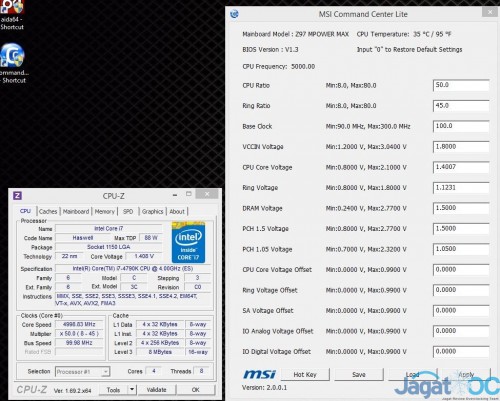The width and height of the screenshot is (500, 401).
Task: Edit the CPU Core Voltage Offset field
Action: point(461,270)
